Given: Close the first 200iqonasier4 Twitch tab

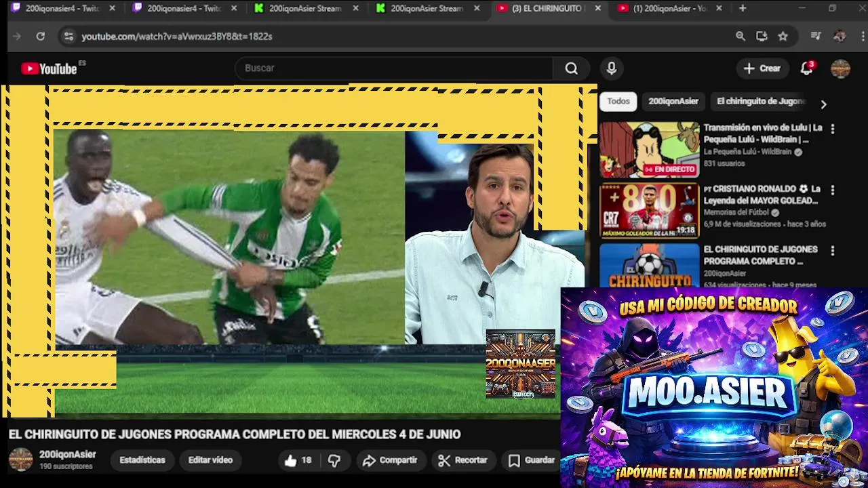Looking at the screenshot, I should 113,8.
